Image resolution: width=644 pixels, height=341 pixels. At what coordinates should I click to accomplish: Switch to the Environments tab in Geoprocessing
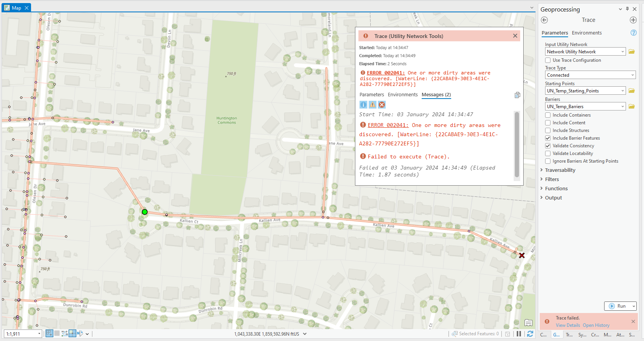click(x=586, y=33)
